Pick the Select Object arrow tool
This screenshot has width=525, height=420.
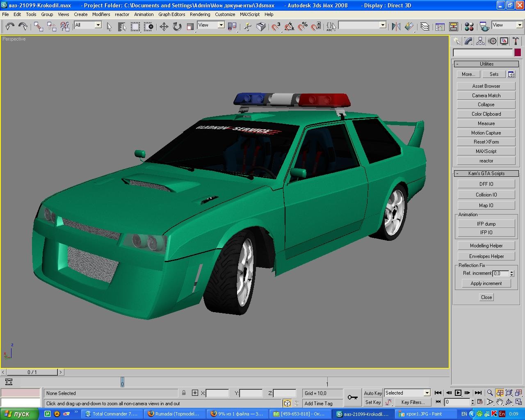point(109,27)
